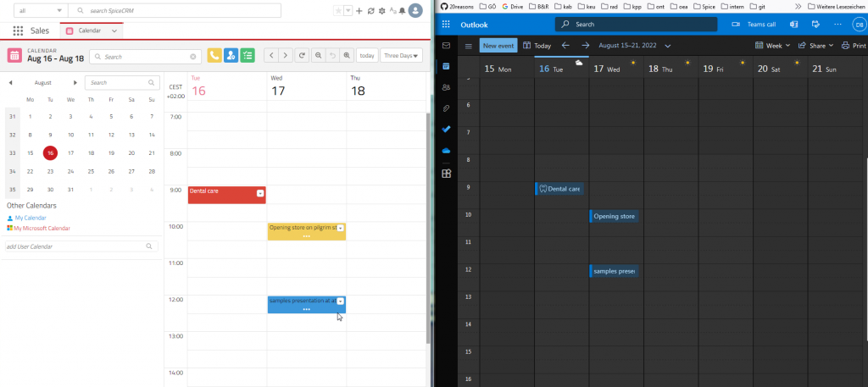Expand the August 15–21, 2022 date picker

click(668, 46)
